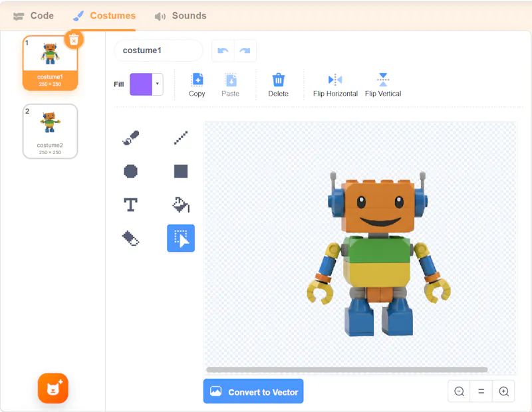This screenshot has height=412, width=532.
Task: Select the costume1 thumbnail
Action: (x=51, y=63)
